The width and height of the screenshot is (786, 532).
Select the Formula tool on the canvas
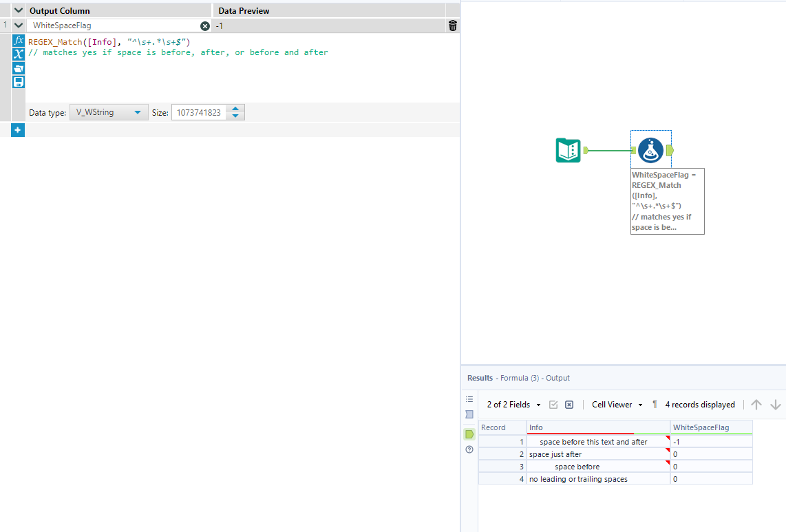pos(650,149)
